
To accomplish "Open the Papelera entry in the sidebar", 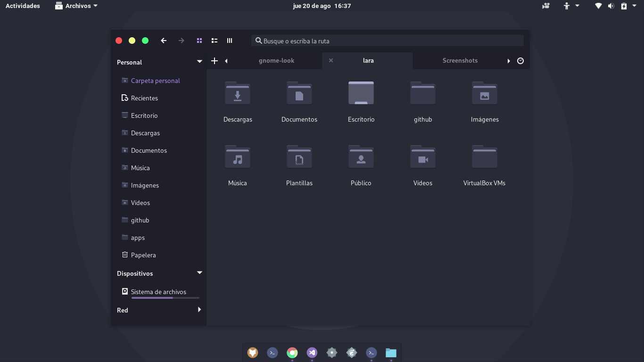I will coord(143,255).
